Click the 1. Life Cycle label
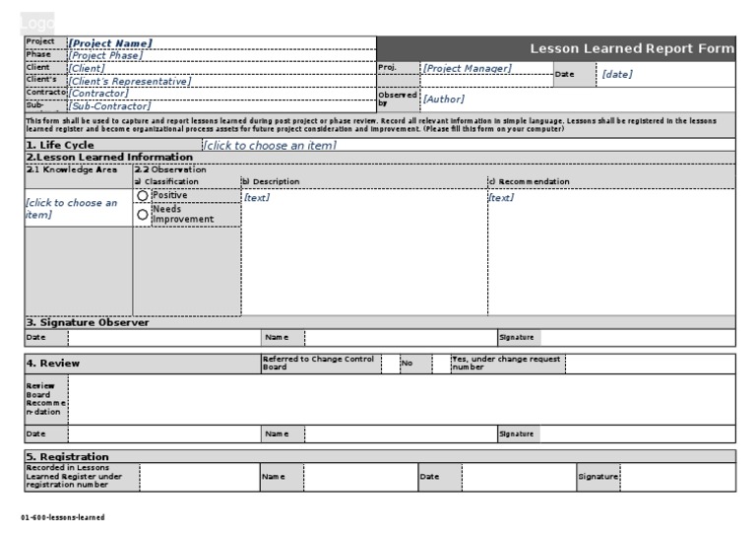 [60, 145]
